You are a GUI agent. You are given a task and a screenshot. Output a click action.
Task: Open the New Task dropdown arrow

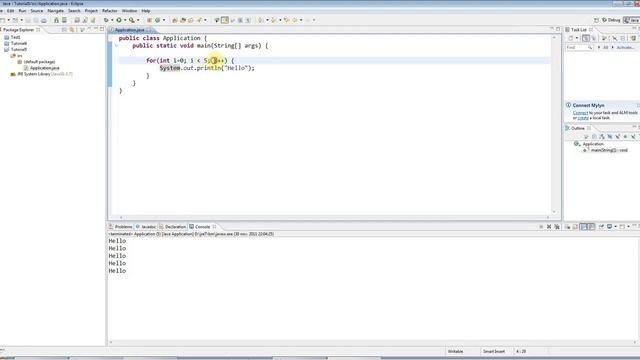(x=577, y=38)
